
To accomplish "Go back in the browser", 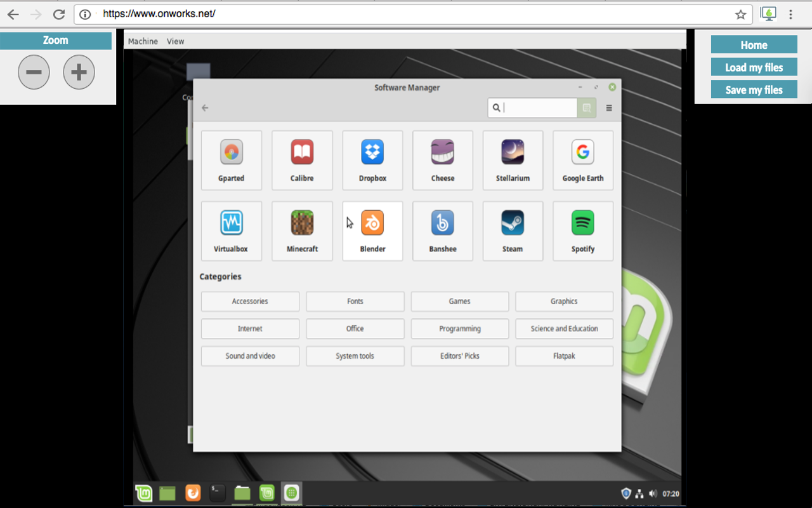I will (x=13, y=14).
